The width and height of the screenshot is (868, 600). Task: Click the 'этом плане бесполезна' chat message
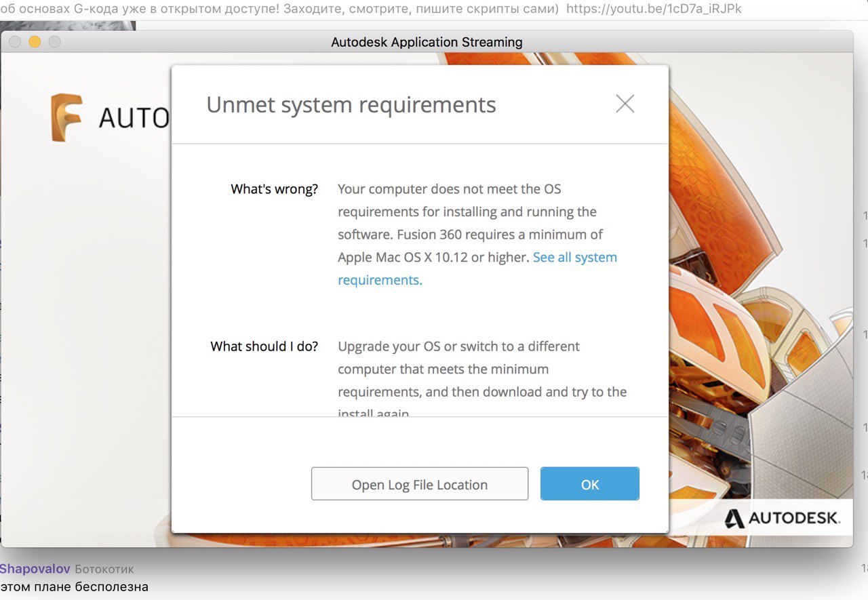74,586
